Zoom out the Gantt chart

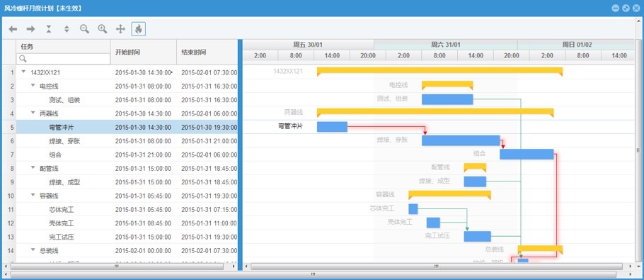(85, 29)
